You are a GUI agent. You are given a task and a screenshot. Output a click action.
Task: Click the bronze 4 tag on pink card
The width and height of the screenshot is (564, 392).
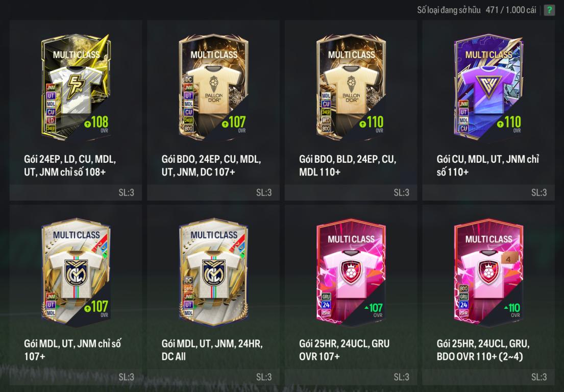coord(508,259)
